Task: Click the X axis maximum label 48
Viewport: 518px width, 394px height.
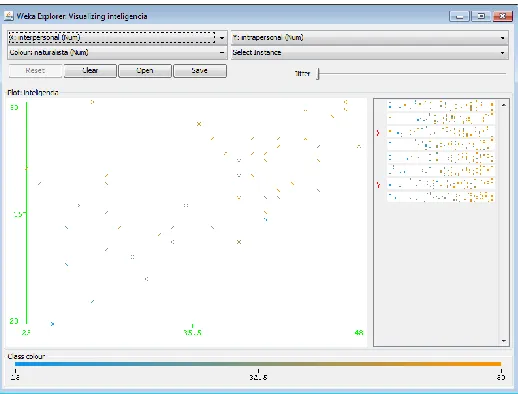Action: click(359, 332)
